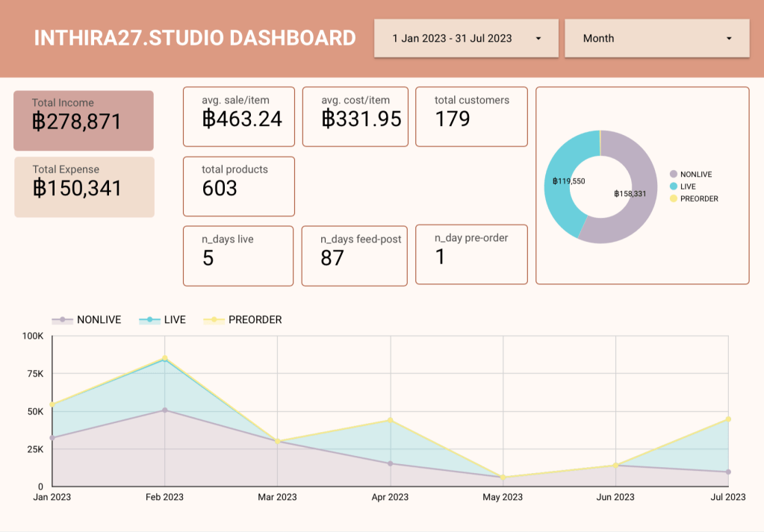Select the avg. sale/item scorecard

click(238, 116)
